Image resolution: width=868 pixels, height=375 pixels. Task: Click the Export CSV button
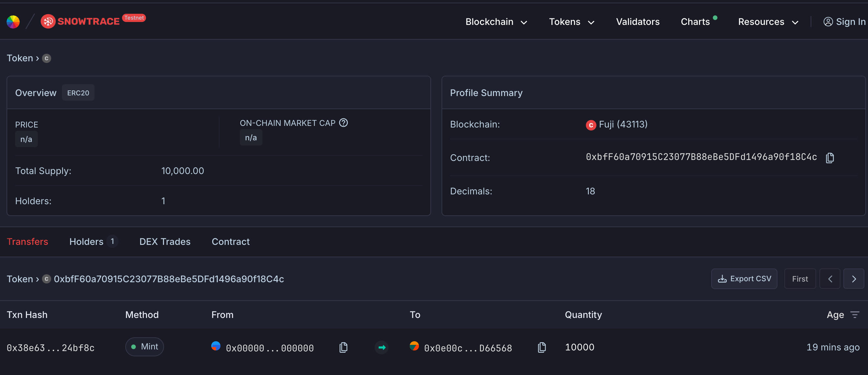(x=744, y=279)
